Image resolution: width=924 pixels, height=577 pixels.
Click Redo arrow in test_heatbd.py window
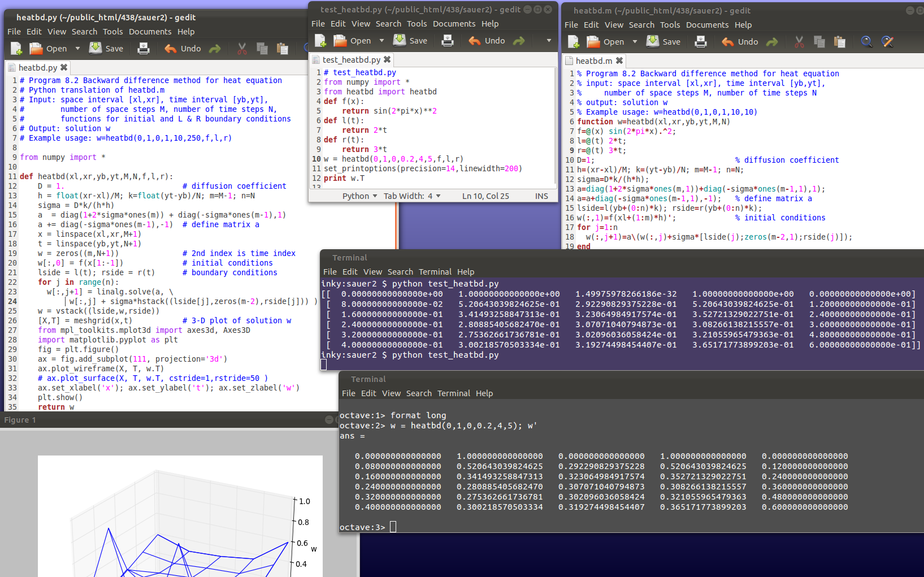click(519, 41)
